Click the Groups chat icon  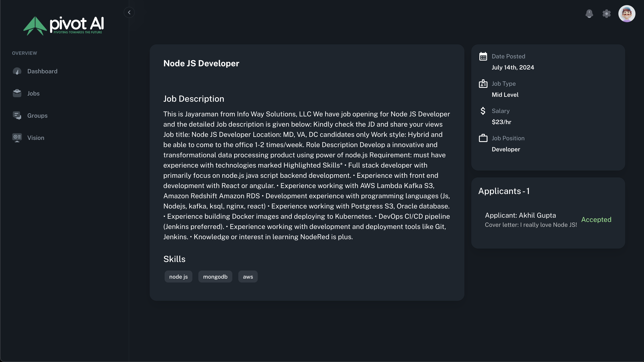(17, 116)
